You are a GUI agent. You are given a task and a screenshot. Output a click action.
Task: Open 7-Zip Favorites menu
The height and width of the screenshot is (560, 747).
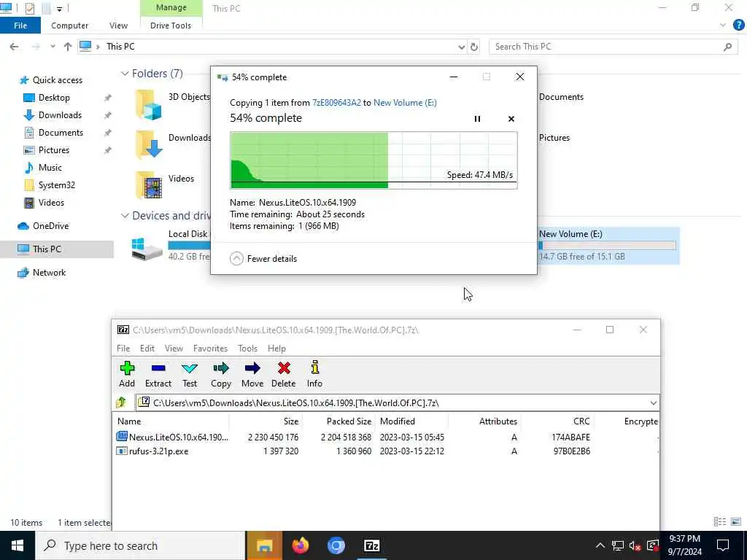point(210,349)
